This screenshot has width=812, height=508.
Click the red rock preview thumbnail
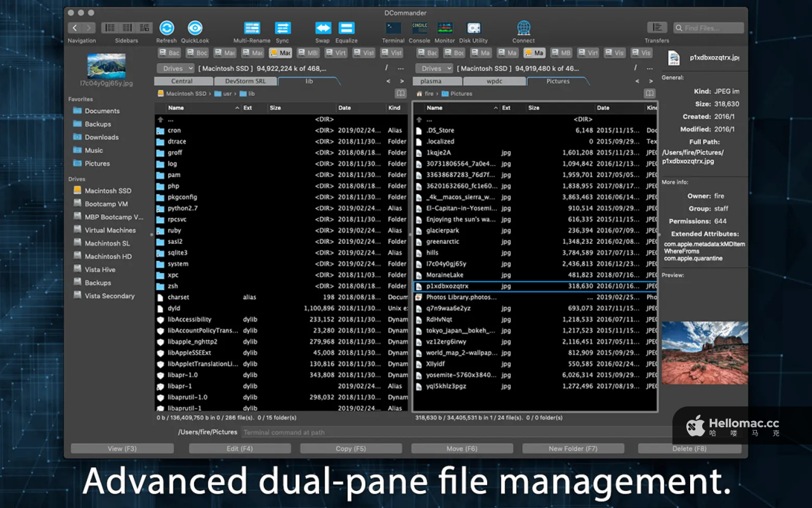pyautogui.click(x=705, y=352)
